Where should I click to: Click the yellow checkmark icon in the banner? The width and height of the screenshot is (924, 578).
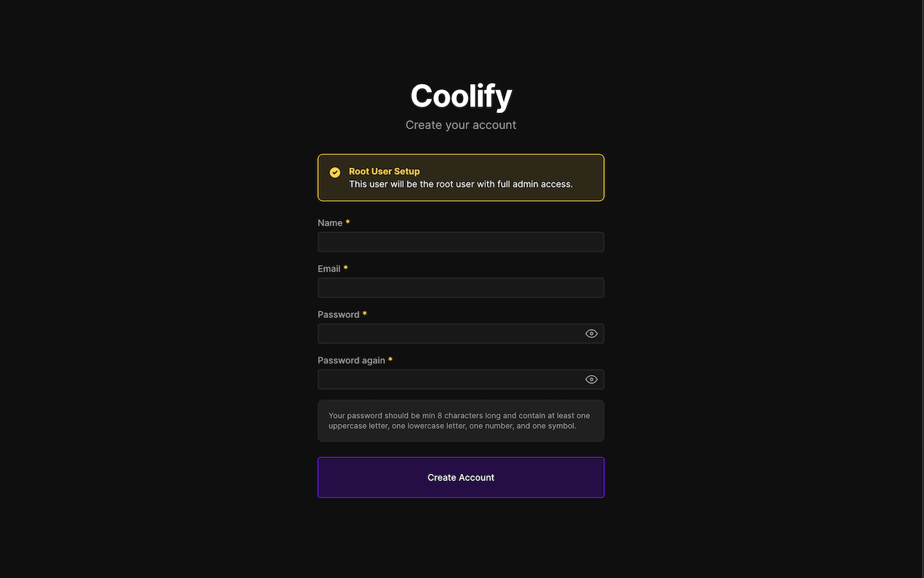click(334, 172)
